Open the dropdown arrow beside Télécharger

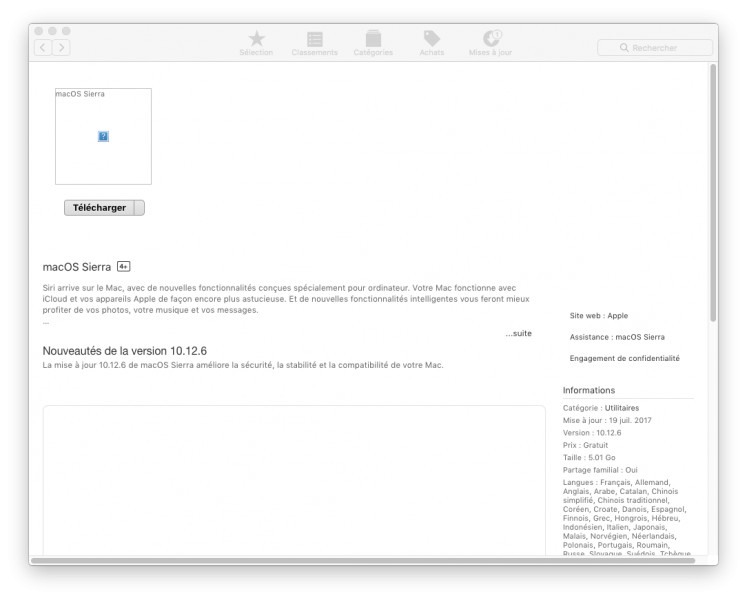click(139, 208)
